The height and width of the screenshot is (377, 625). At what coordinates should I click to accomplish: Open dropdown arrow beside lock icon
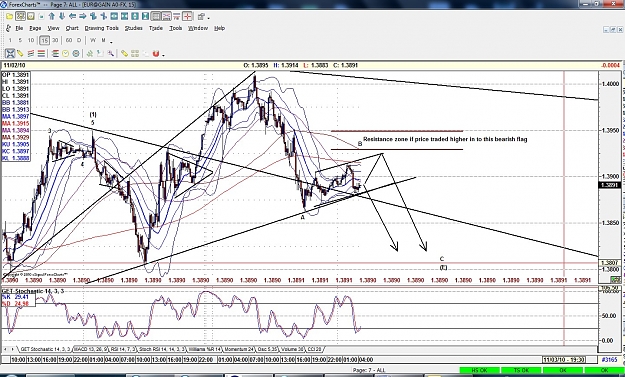click(x=209, y=18)
